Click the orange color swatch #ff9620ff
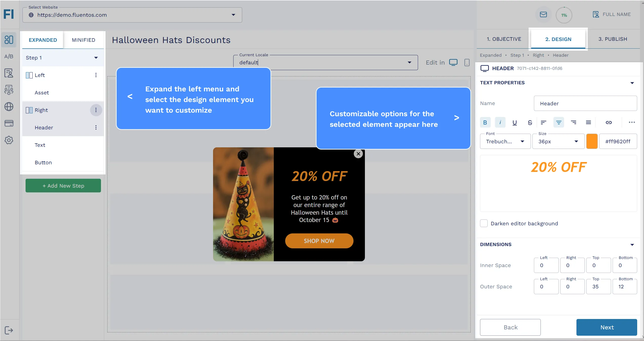Image resolution: width=644 pixels, height=341 pixels. coord(592,141)
